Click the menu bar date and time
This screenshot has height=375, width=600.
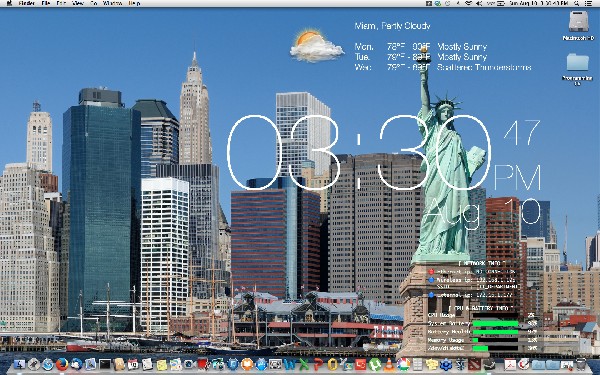tap(538, 3)
